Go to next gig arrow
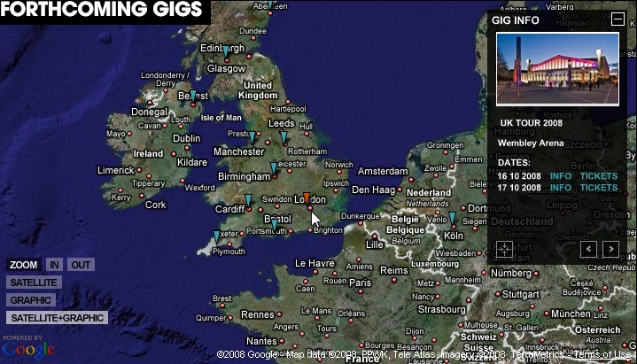Image resolution: width=637 pixels, height=364 pixels. click(611, 249)
